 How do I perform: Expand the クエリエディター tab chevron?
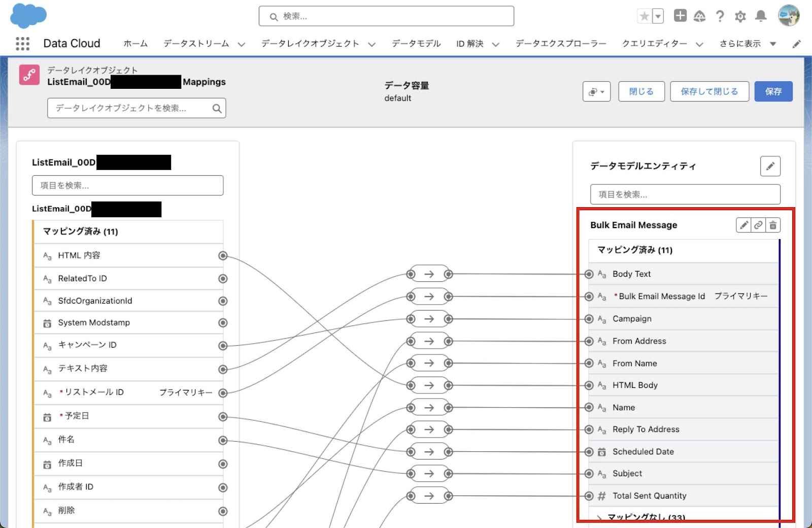(699, 44)
